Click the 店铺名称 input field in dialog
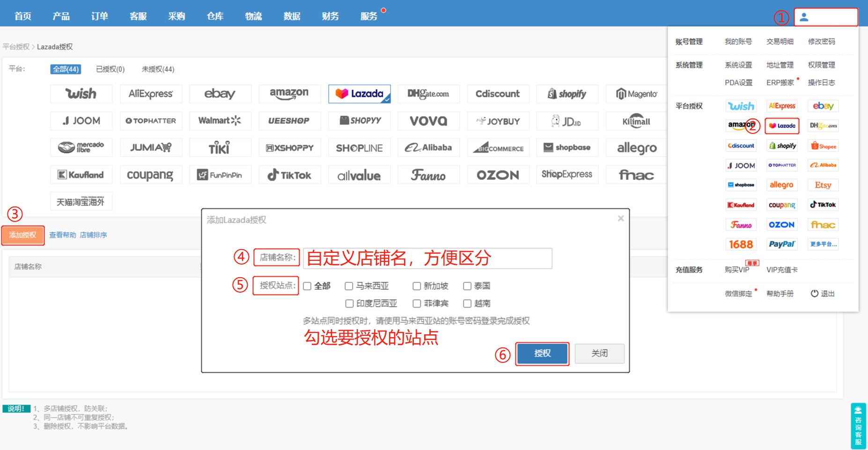This screenshot has width=868, height=450. coord(427,258)
